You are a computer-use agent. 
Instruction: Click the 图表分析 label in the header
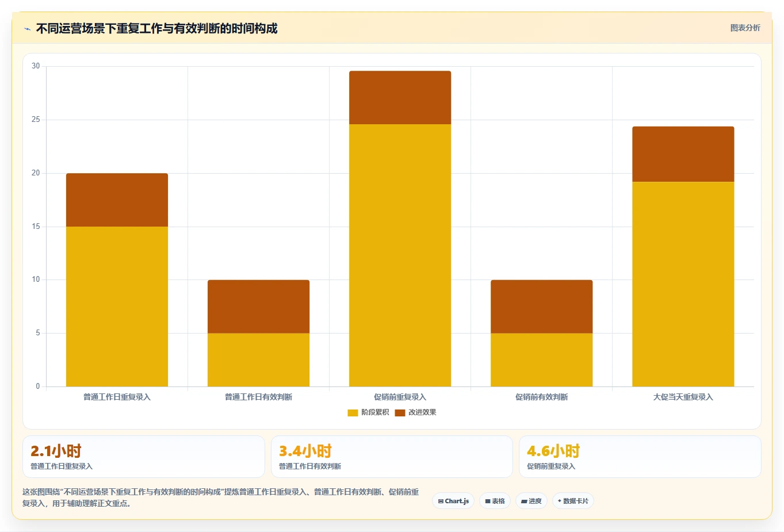click(x=745, y=28)
